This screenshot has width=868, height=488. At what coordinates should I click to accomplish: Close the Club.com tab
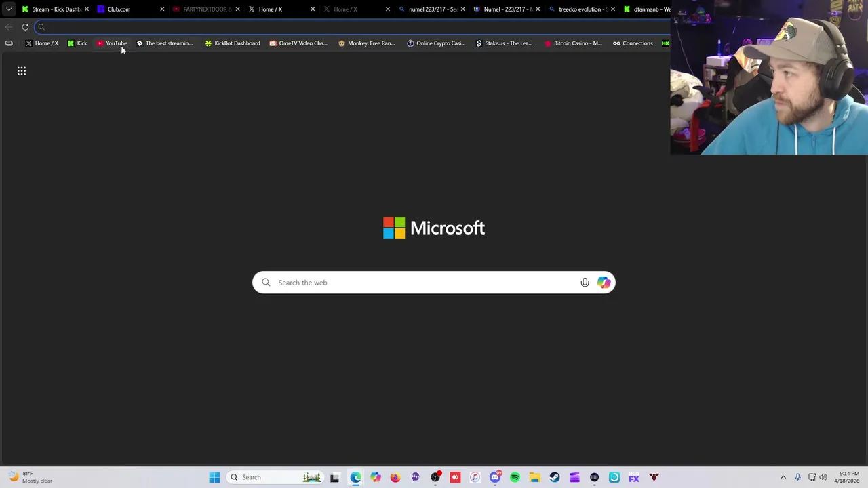[x=162, y=9]
